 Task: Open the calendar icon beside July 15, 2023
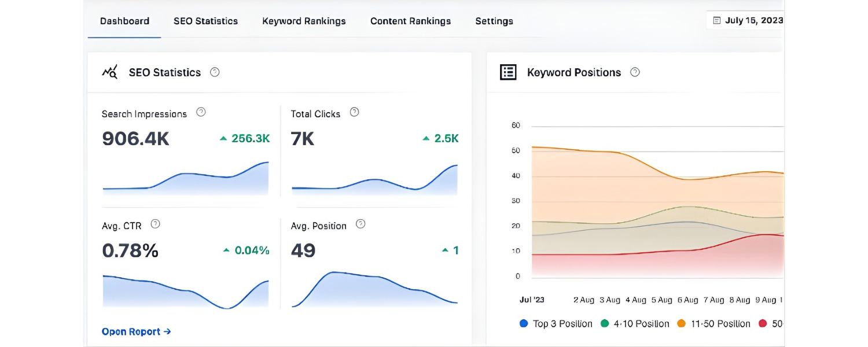click(716, 19)
